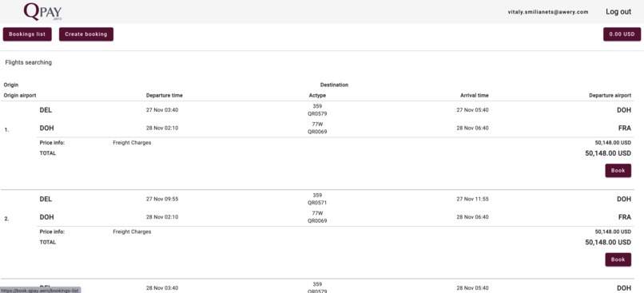Select row number 2. label
Screen dimensions: 644x293
(x=6, y=219)
